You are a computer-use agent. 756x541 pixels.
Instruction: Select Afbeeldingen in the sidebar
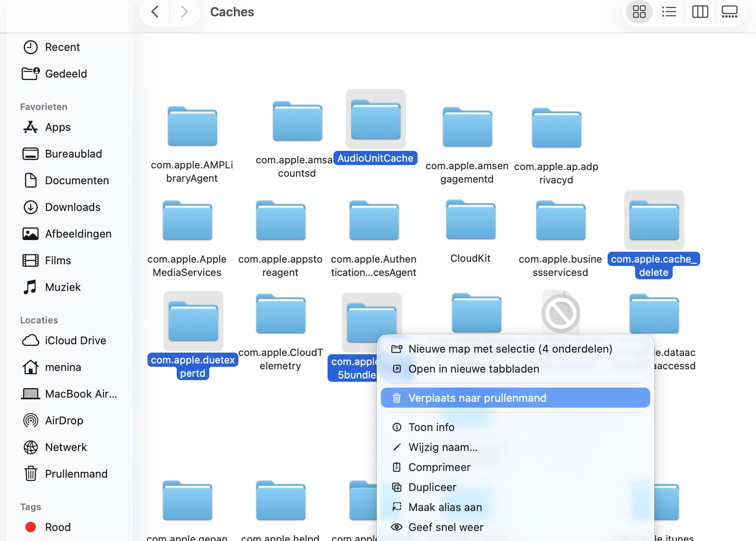coord(78,233)
